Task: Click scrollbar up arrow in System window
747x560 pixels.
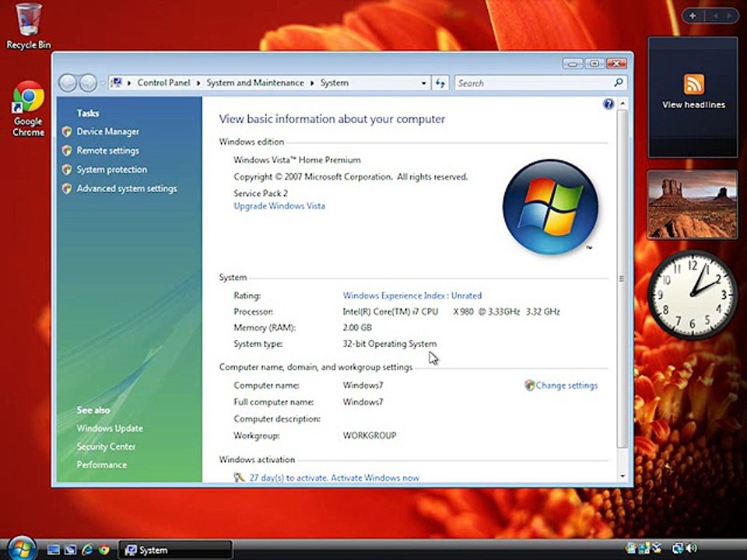Action: 622,103
